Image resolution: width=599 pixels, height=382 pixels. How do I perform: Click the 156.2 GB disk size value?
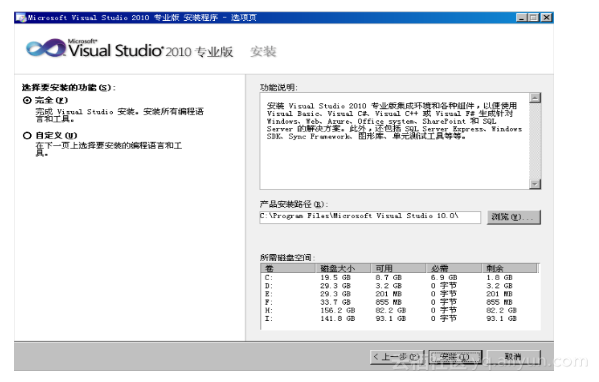click(338, 311)
